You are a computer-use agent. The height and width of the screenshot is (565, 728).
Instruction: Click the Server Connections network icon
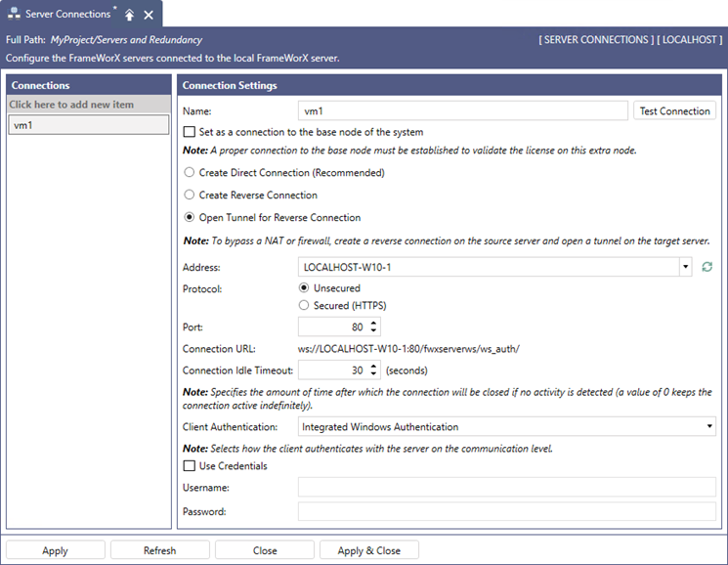(x=14, y=14)
